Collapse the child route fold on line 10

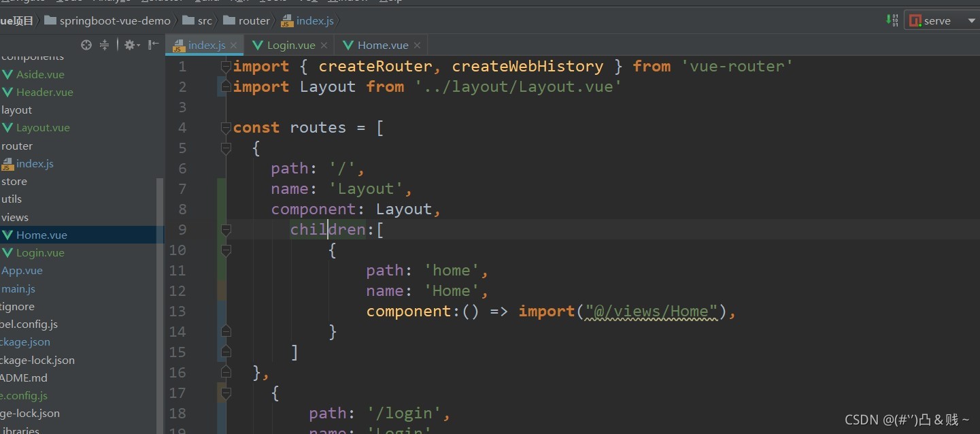point(226,250)
